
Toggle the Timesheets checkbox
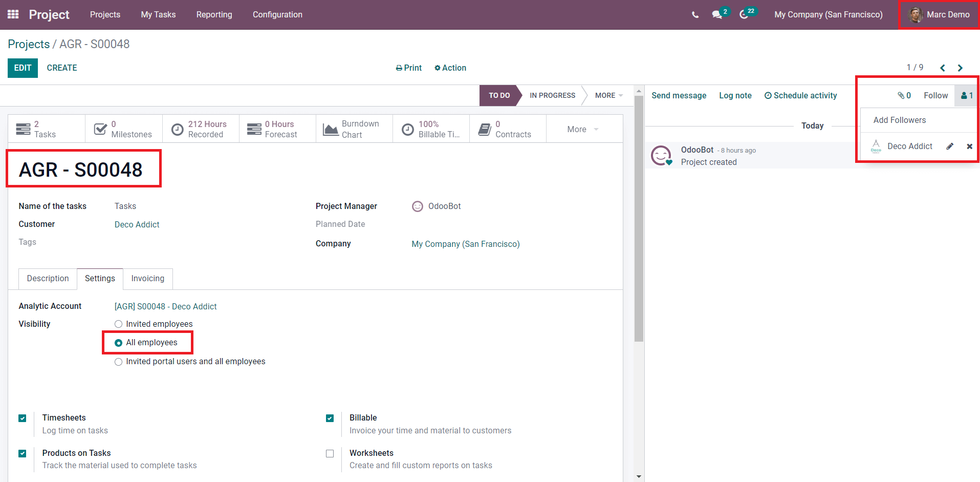click(23, 418)
